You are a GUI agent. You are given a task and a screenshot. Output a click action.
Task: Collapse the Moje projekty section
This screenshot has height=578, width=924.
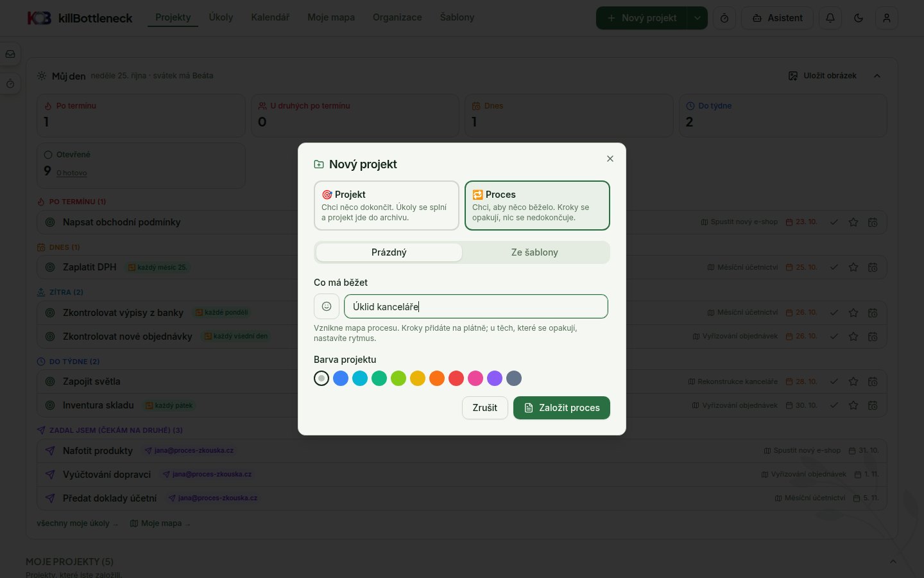[x=893, y=561]
